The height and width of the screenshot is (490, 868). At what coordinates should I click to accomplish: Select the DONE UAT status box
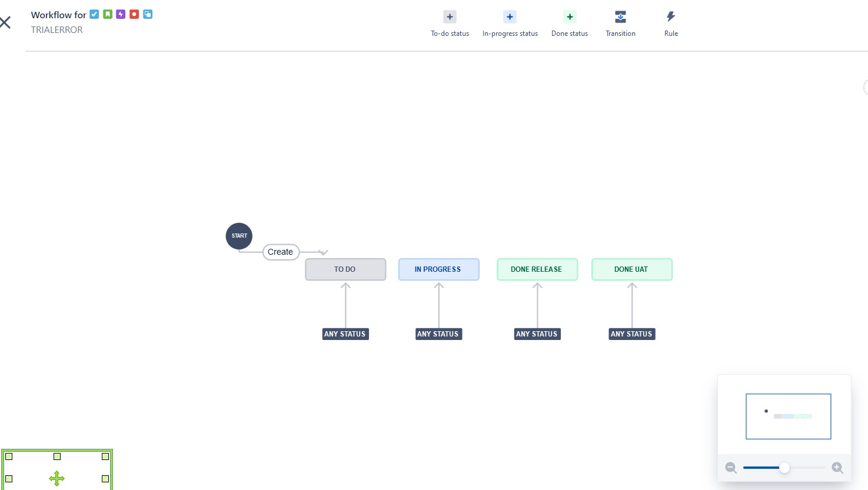(631, 269)
